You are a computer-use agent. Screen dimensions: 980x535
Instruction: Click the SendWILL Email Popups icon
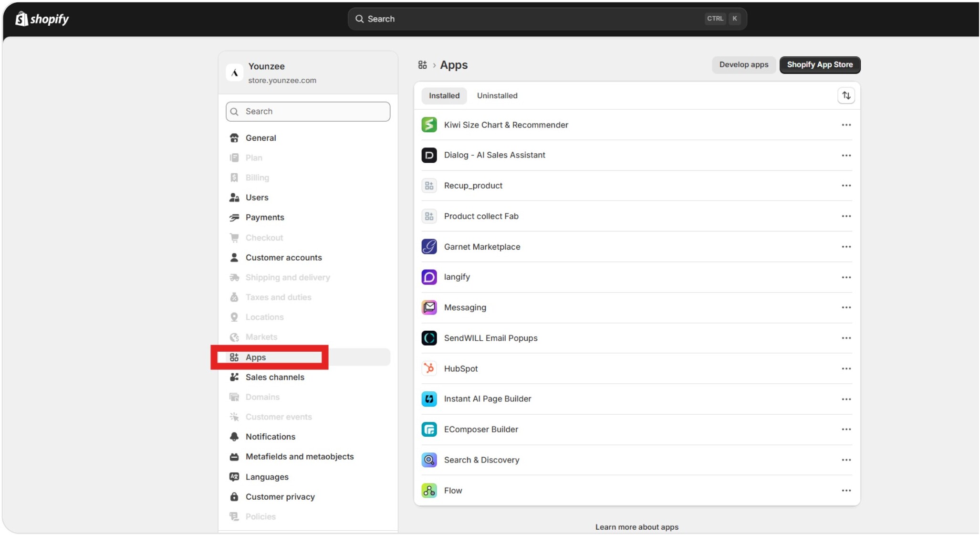coord(429,338)
